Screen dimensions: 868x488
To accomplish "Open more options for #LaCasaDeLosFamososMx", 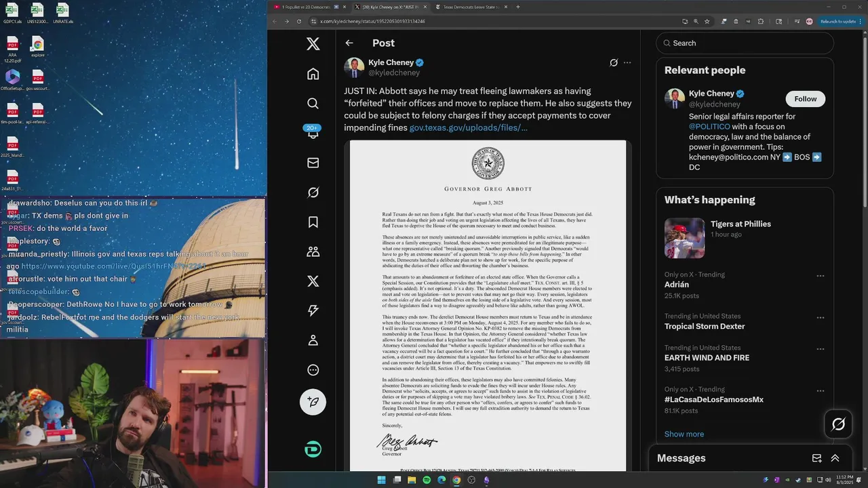I will pos(821,391).
